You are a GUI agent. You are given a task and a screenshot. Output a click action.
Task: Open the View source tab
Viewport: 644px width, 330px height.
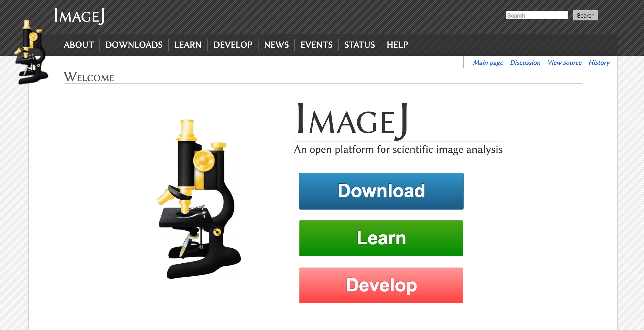(564, 62)
